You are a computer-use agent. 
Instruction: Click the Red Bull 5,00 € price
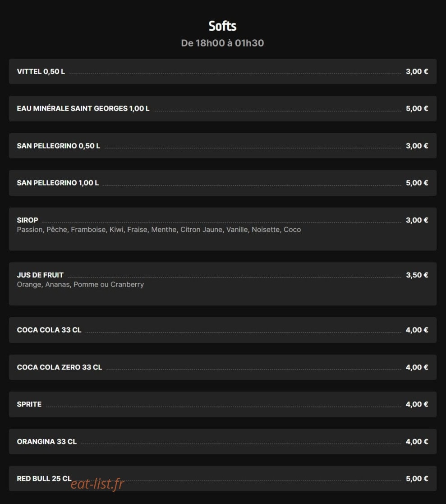(x=417, y=479)
